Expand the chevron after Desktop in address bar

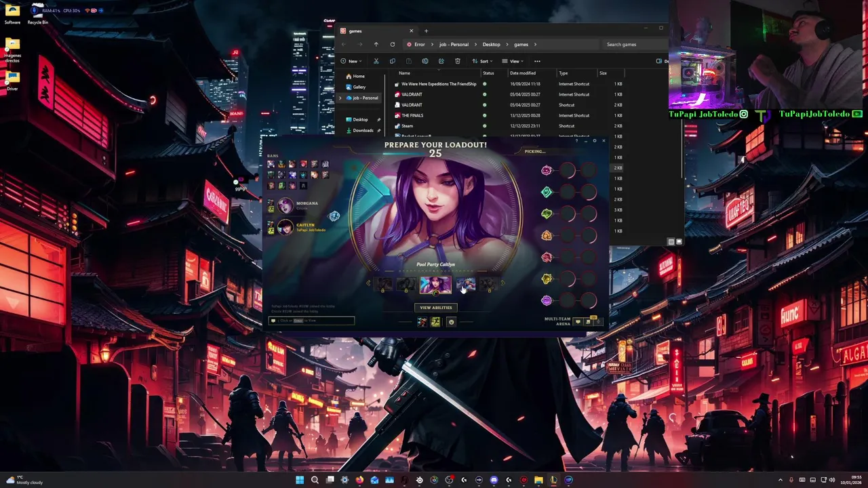[x=507, y=45]
